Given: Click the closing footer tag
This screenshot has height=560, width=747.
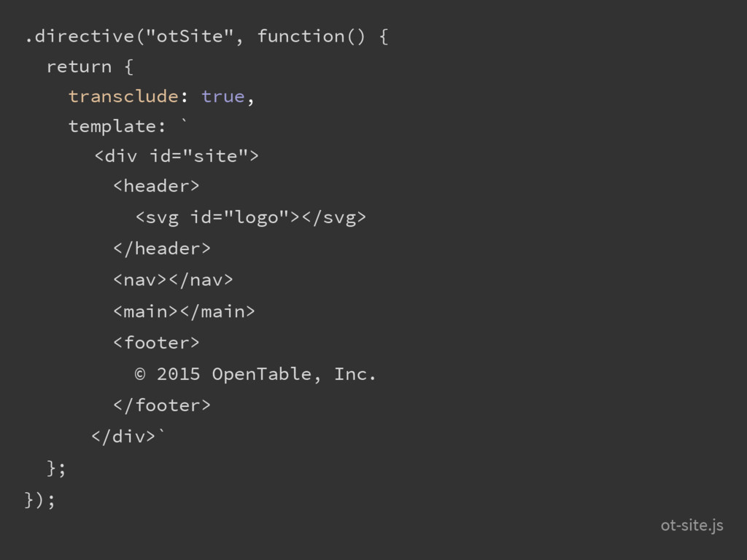Looking at the screenshot, I should click(x=161, y=405).
